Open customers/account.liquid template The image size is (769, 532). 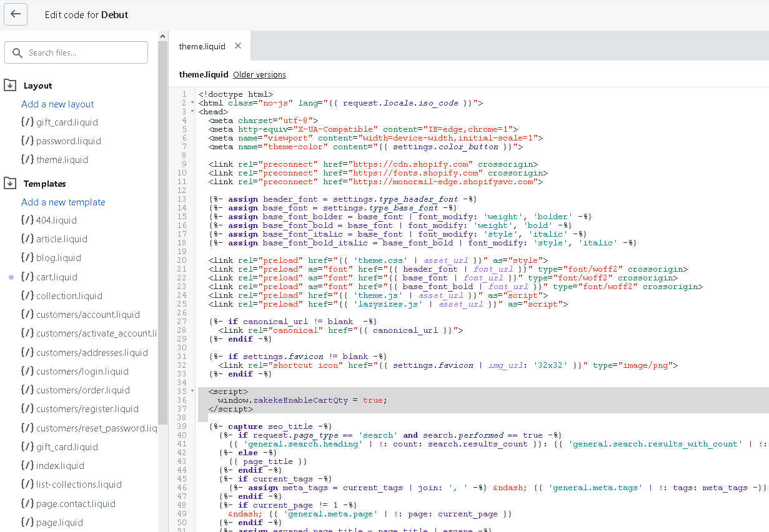[x=88, y=315]
